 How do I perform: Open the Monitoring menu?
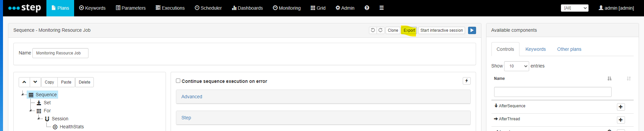point(286,8)
